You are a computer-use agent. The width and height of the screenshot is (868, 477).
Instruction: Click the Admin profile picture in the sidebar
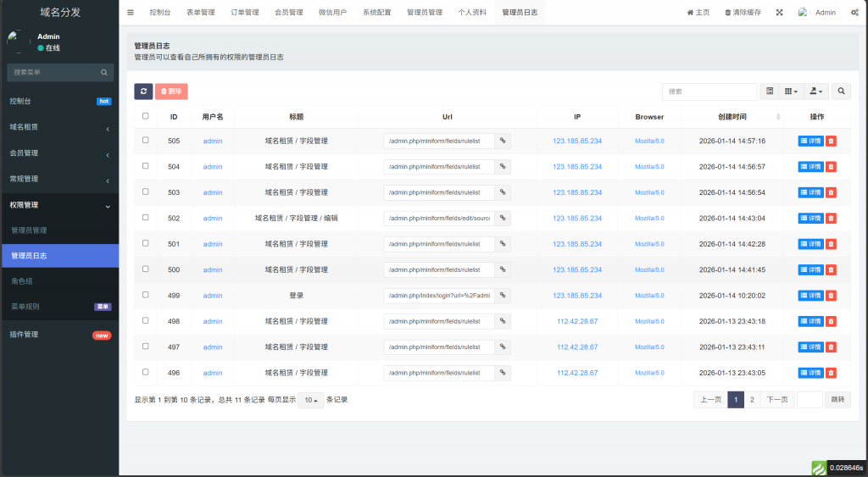click(18, 42)
